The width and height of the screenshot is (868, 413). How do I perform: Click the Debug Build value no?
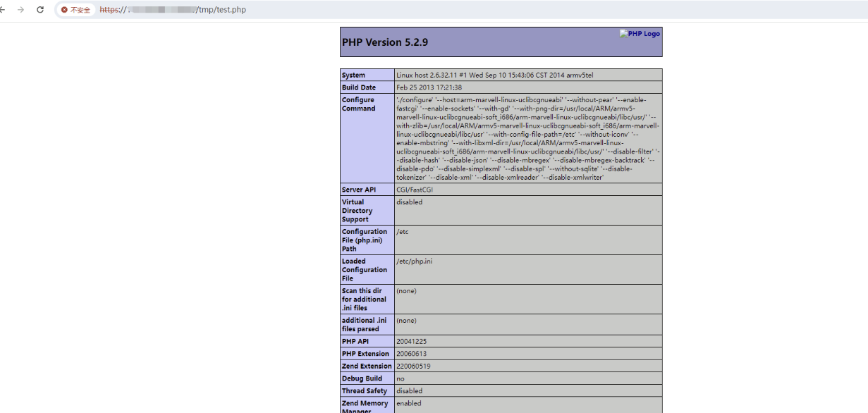(x=401, y=378)
